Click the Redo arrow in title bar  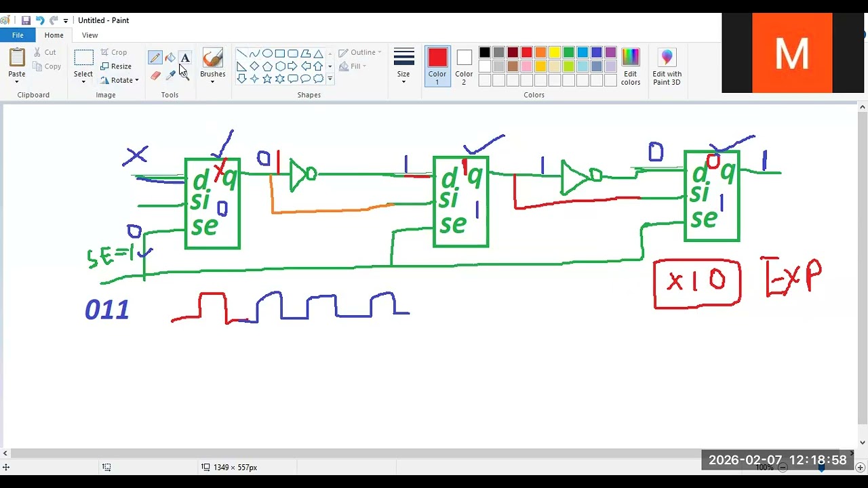(x=54, y=20)
